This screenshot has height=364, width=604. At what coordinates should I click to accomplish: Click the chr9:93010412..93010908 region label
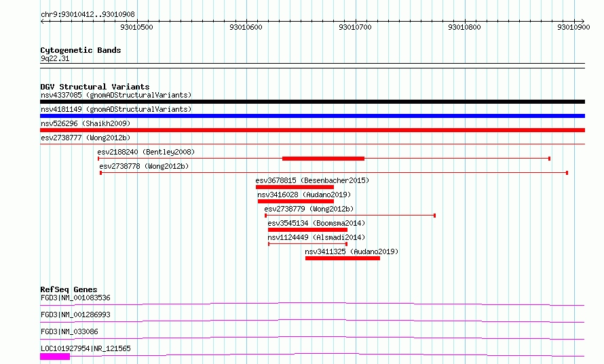coord(88,14)
